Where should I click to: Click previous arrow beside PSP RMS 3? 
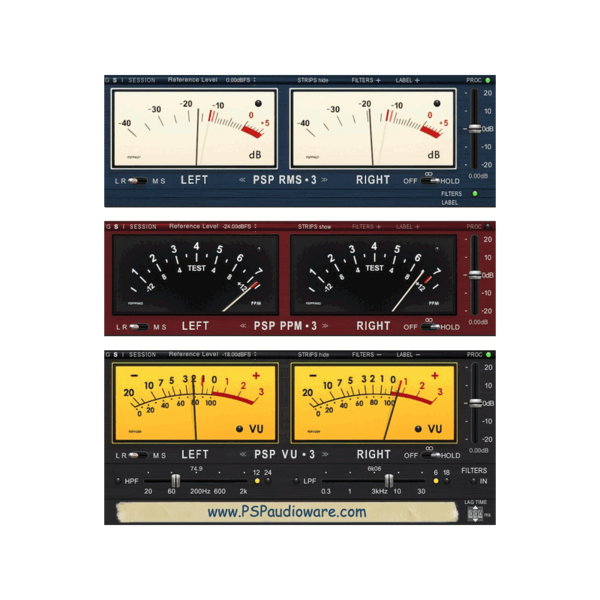tap(242, 180)
